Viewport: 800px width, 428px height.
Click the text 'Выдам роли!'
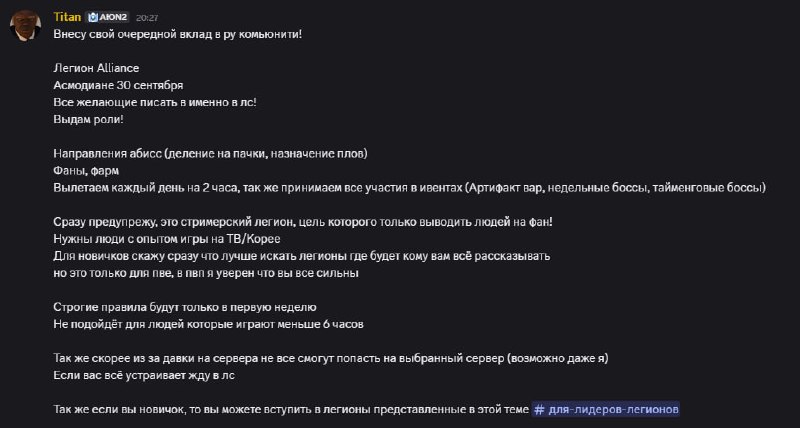tap(88, 119)
